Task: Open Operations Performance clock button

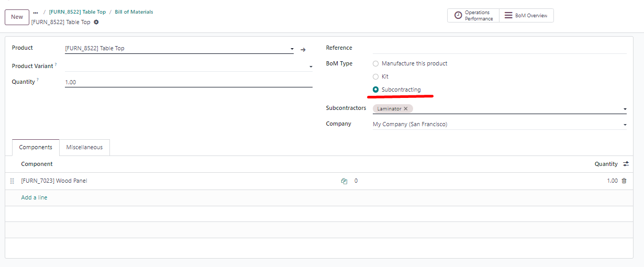Action: click(473, 15)
